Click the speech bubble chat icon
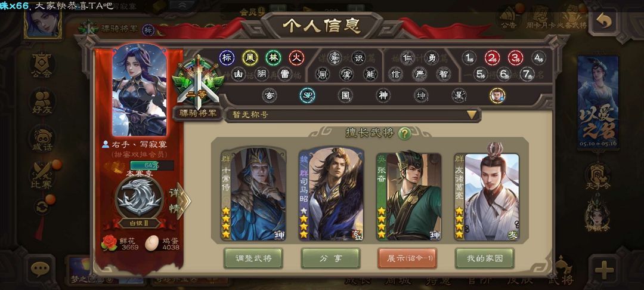This screenshot has height=290, width=644. pyautogui.click(x=41, y=269)
